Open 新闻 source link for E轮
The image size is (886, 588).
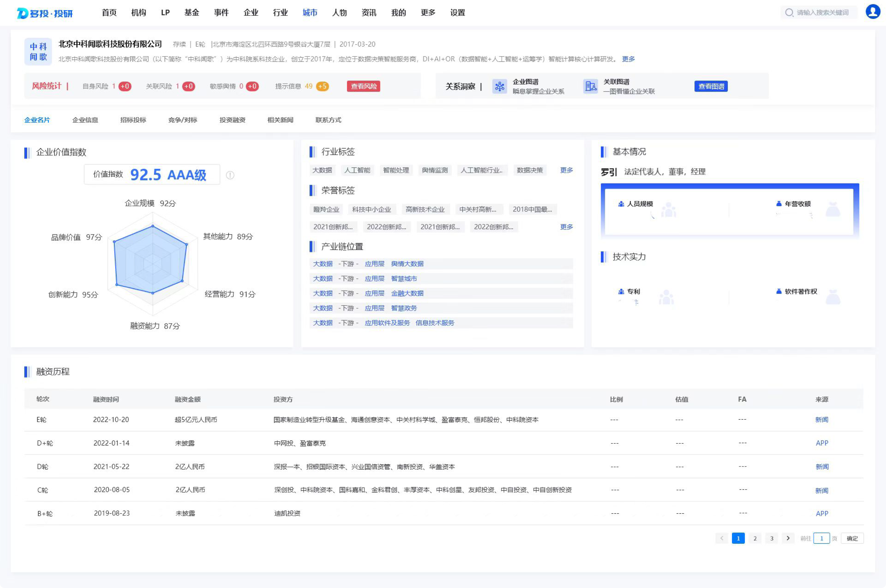point(821,420)
